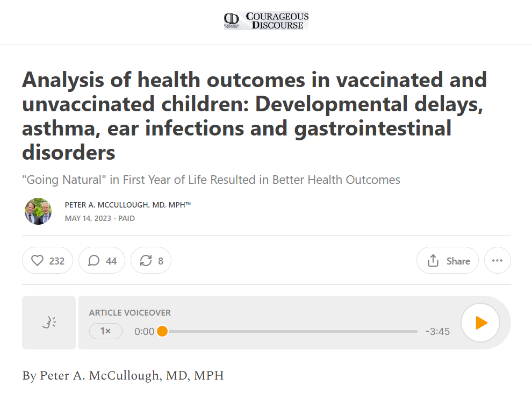Click the 232 likes count
Screen dimensions: 532x393
pos(57,261)
